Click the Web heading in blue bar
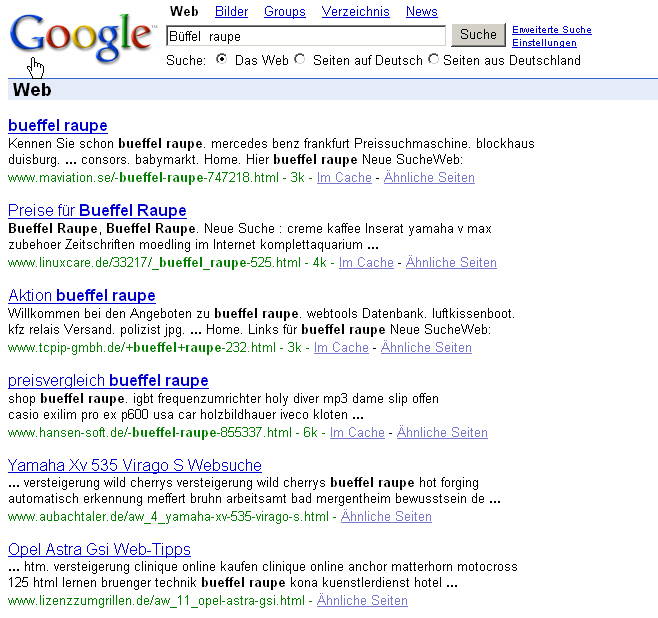658x618 pixels. tap(32, 90)
